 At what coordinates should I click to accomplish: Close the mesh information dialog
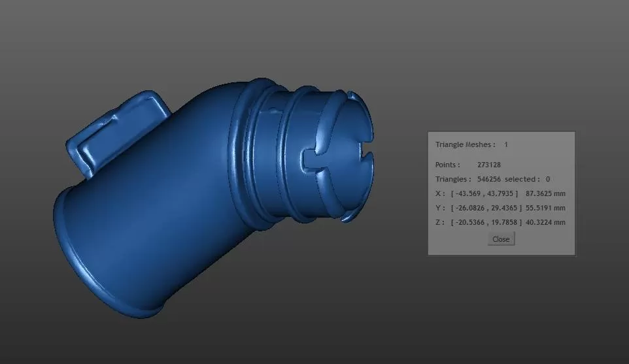pos(501,239)
